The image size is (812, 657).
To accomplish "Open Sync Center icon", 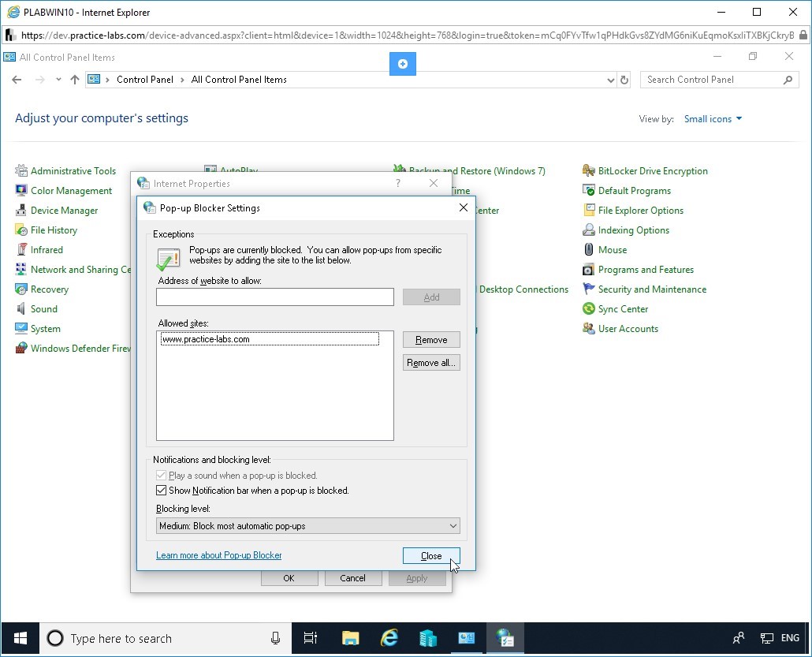I will (588, 308).
